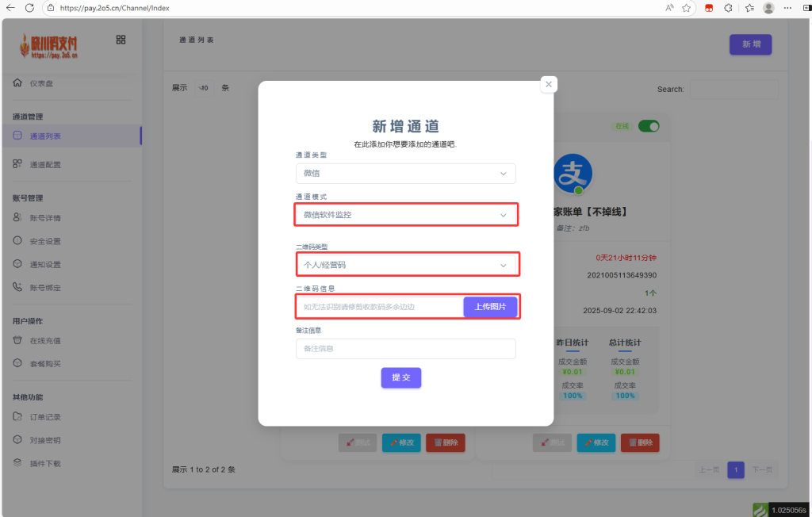Viewport: 812px width, 517px height.
Task: Open 订单记录 in the sidebar
Action: (x=45, y=417)
